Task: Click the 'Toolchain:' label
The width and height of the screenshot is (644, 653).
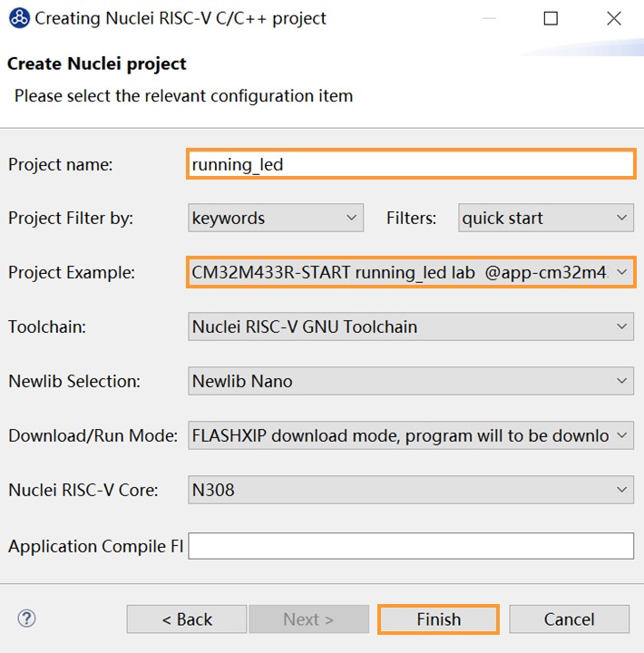Action: click(47, 326)
